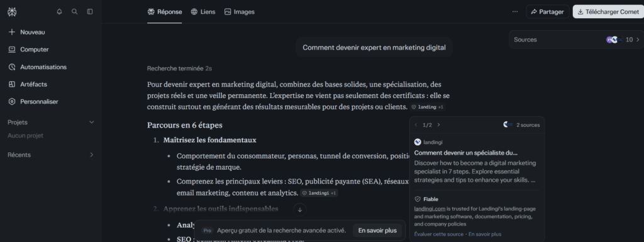Click Maîtrisez les fondamentaux text
Viewport: 644px width, 242px height.
pos(209,140)
